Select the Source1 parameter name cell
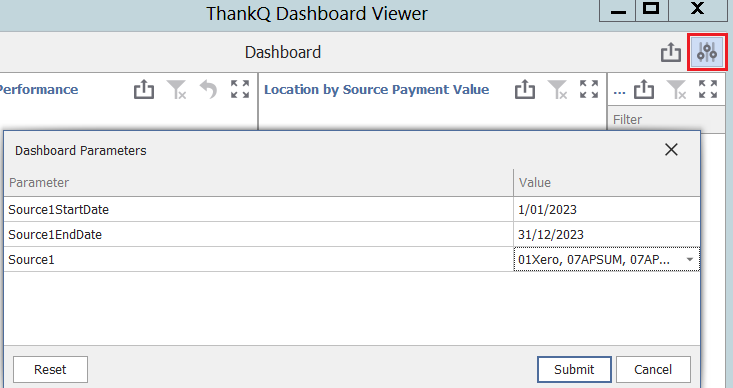Viewport: 733px width, 388px height. coord(259,259)
